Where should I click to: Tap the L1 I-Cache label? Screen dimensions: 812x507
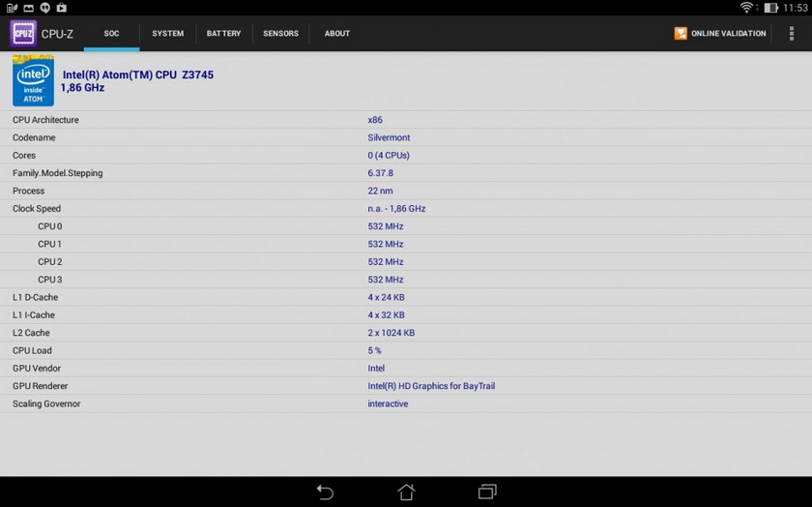[x=33, y=314]
